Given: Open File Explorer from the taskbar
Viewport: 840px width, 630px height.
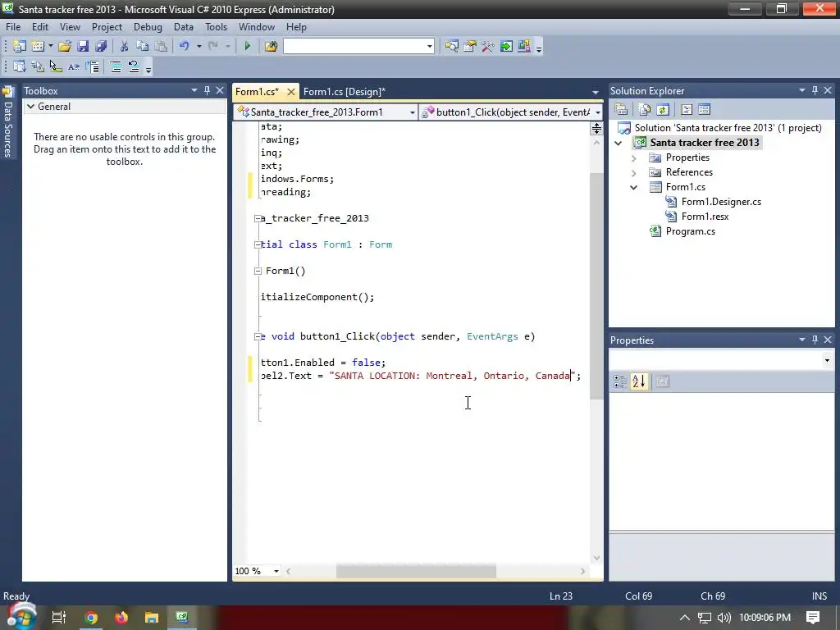Looking at the screenshot, I should tap(152, 618).
